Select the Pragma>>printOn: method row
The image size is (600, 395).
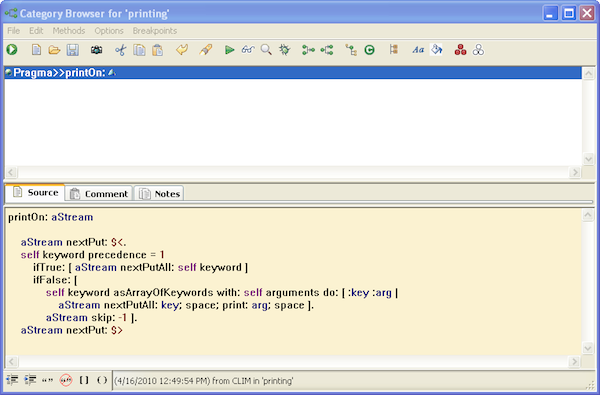[293, 73]
